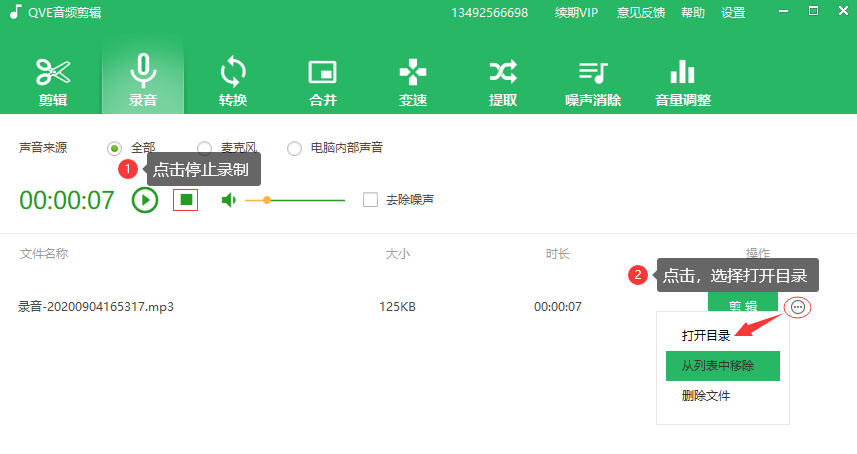
Task: Choose 从列表中移除 from the context menu
Action: (x=722, y=366)
